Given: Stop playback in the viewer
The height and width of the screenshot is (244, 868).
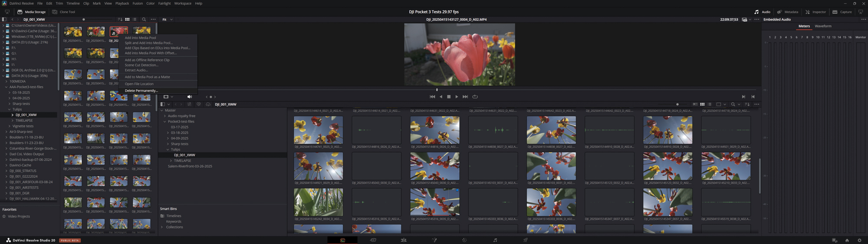Looking at the screenshot, I should (449, 97).
